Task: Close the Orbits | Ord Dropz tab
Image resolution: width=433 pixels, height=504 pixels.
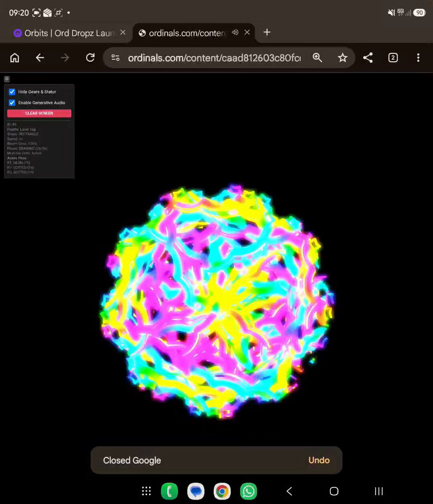Action: (123, 33)
